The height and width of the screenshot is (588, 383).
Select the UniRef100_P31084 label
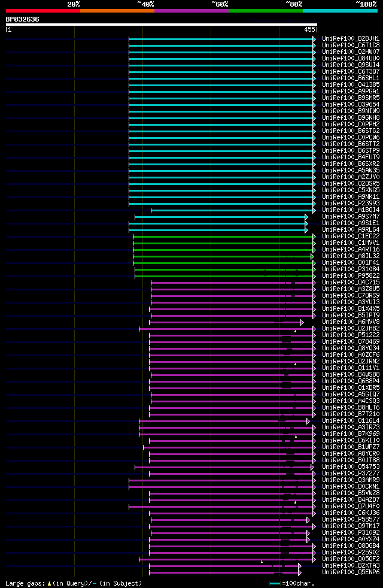(x=351, y=269)
